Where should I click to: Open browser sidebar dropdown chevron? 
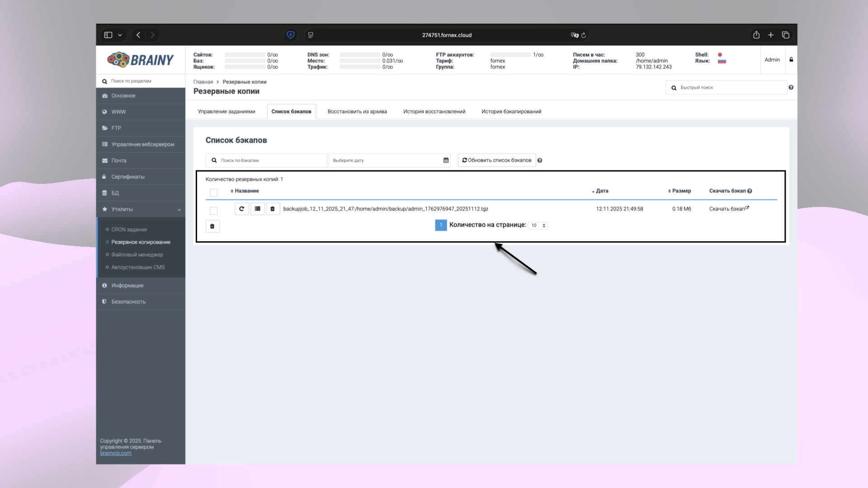point(120,35)
